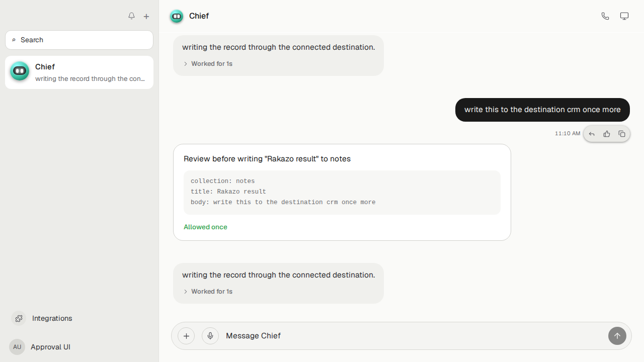
Task: Select the Chief conversation in sidebar
Action: pos(79,72)
